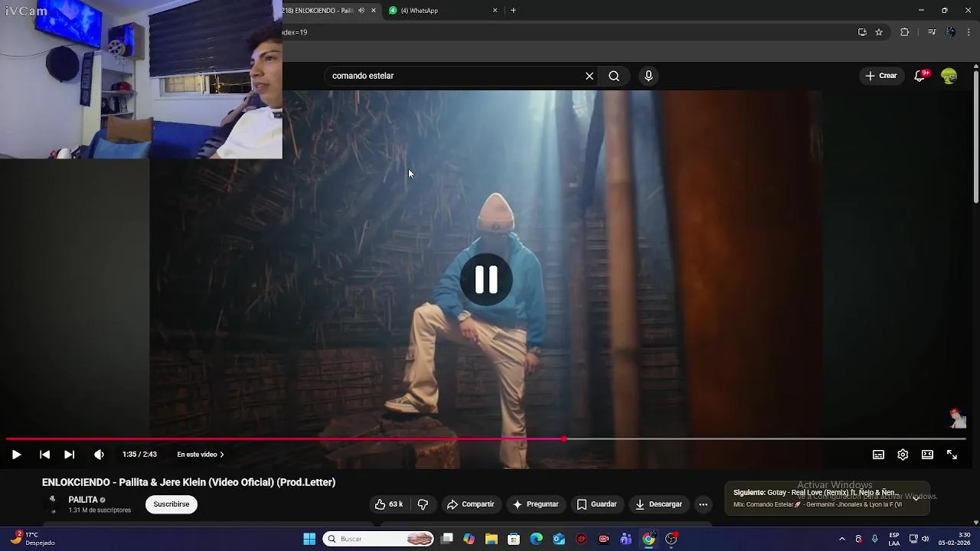
Task: Open the PAILITA channel avatar
Action: click(x=52, y=504)
